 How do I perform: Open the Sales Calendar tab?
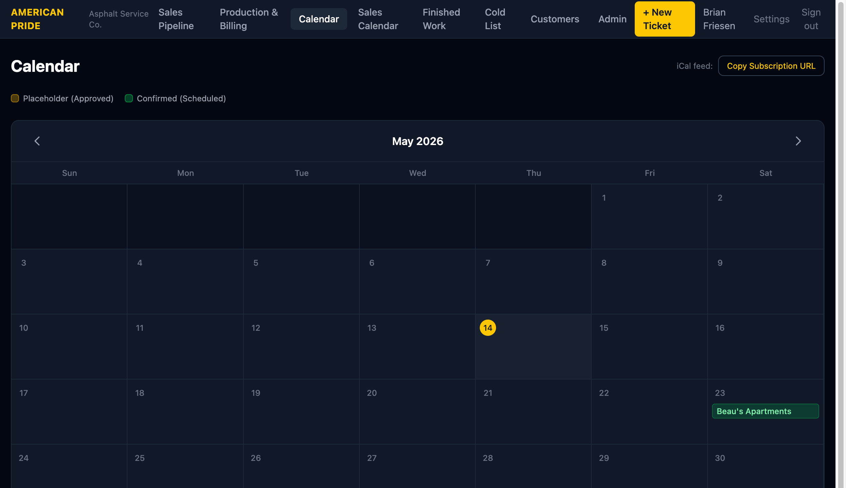pyautogui.click(x=378, y=19)
